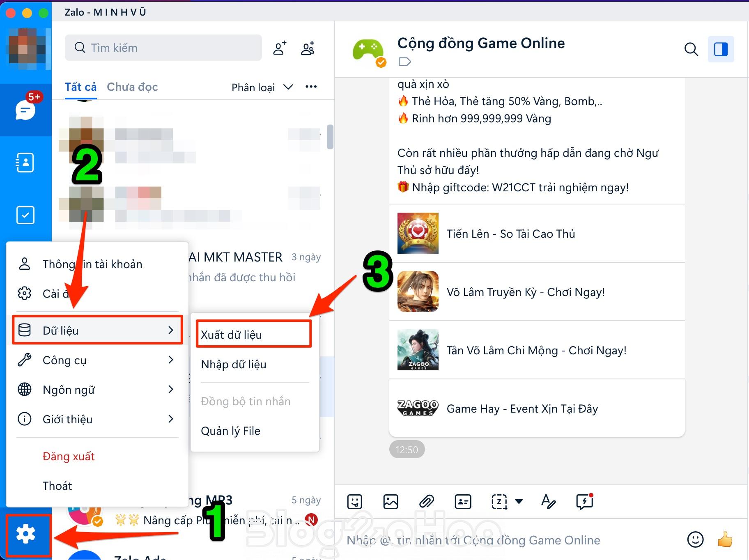
Task: Open Tân Võ Lâm Chi Mộng - Chơi Ngay link
Action: tap(536, 350)
